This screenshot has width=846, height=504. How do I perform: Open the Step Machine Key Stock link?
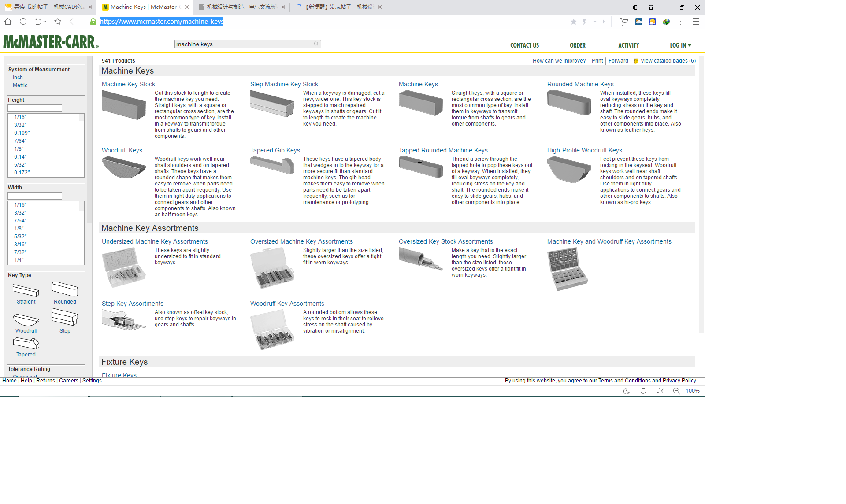click(x=284, y=84)
